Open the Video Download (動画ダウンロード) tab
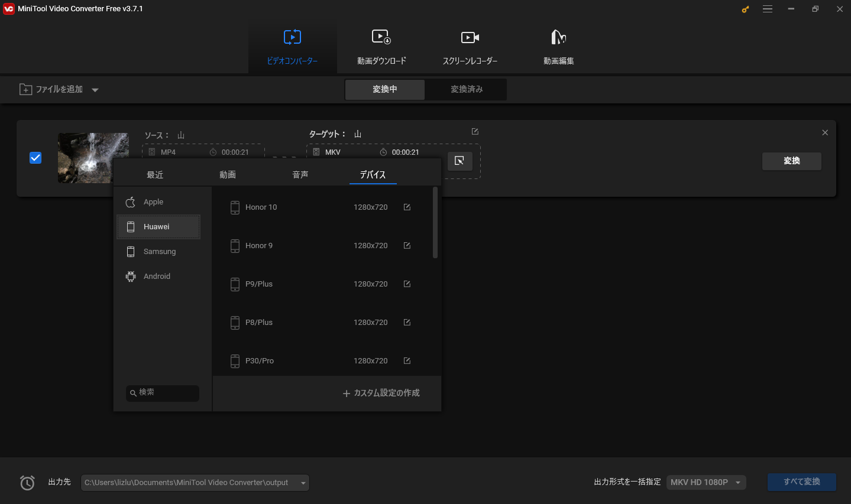 point(381,47)
